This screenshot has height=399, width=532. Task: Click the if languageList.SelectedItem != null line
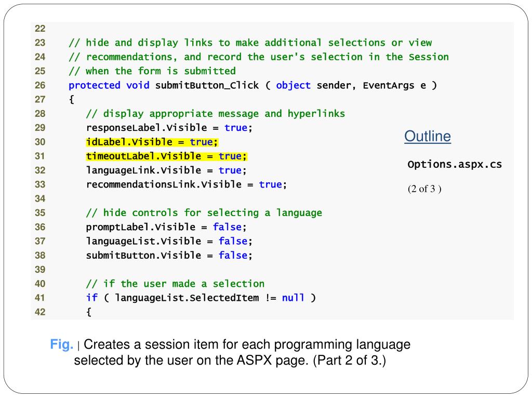tap(201, 298)
